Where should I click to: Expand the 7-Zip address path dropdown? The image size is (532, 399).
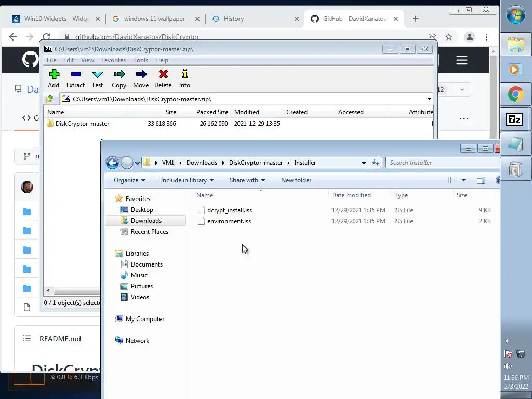pyautogui.click(x=429, y=99)
